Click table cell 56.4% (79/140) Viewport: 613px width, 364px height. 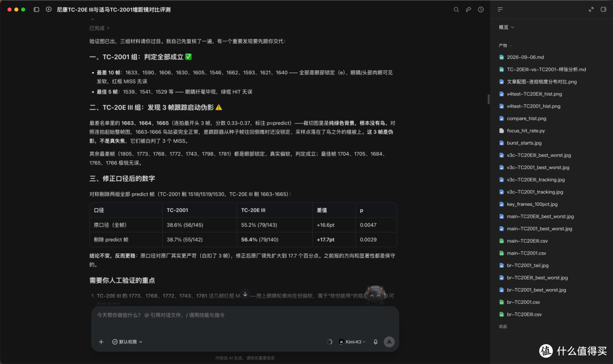coord(259,239)
